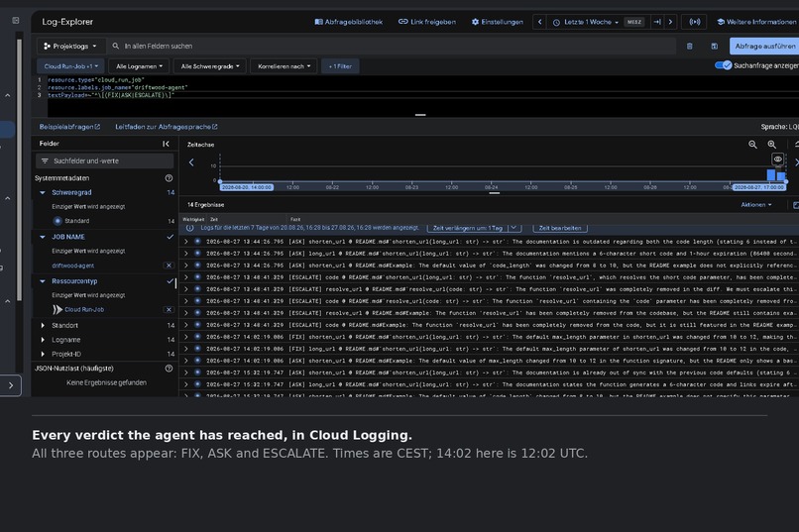Click severity dot of 14:02:19.086 FIX shorten_url row
Screen dimensions: 799x532
click(x=197, y=337)
